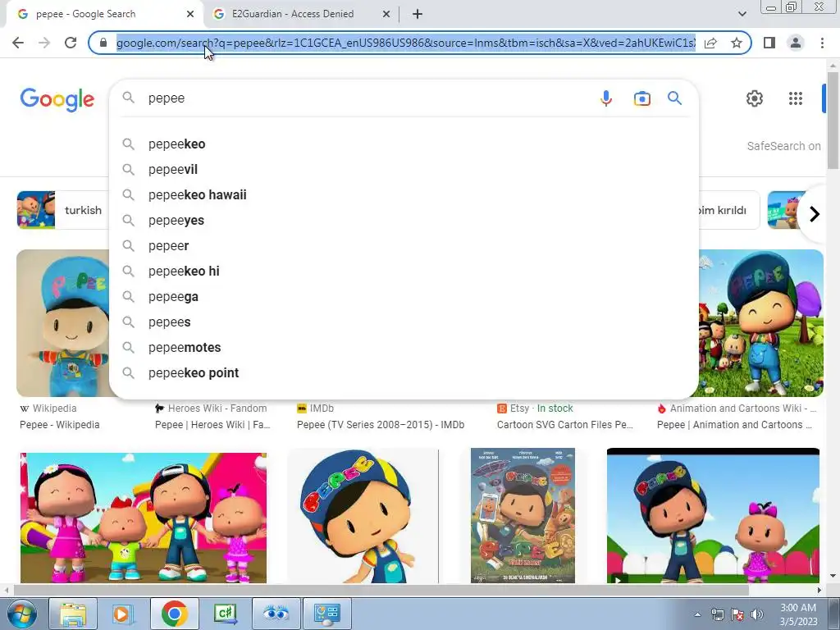Open 'Pepee - Wikipedia' link
The width and height of the screenshot is (840, 630).
(59, 425)
